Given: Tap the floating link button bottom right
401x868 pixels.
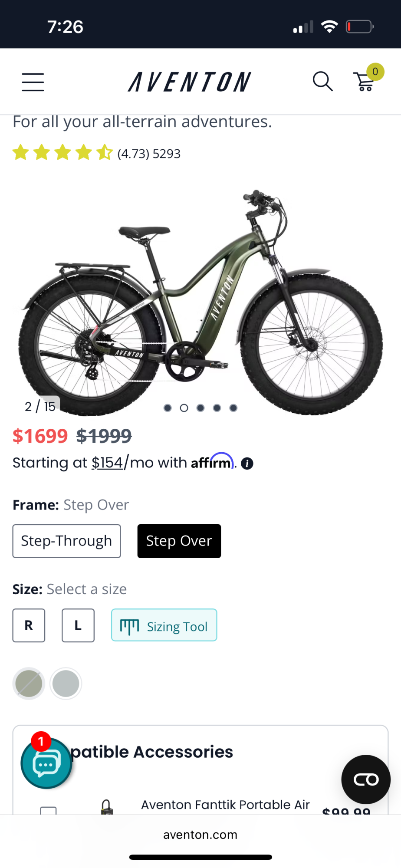Looking at the screenshot, I should 365,779.
